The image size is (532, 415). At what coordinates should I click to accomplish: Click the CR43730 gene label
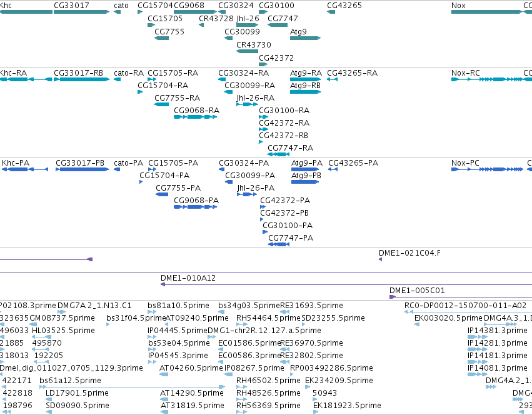(254, 45)
